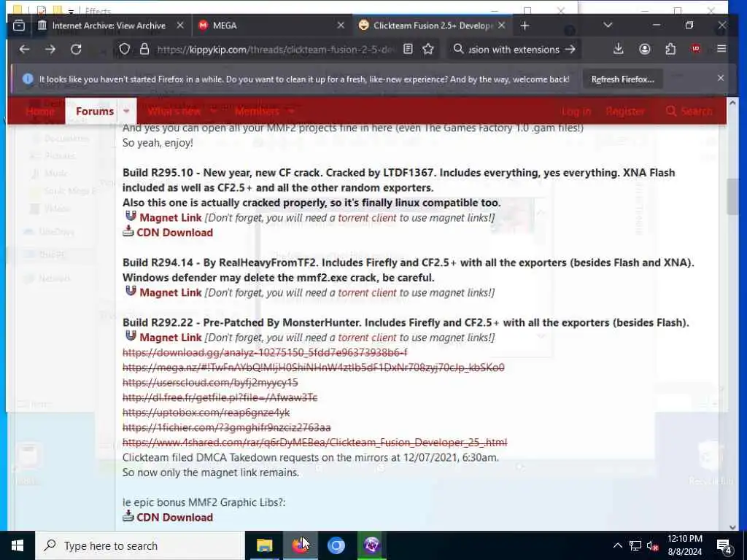The image size is (747, 560).
Task: Go back using the browser back arrow
Action: tap(24, 49)
